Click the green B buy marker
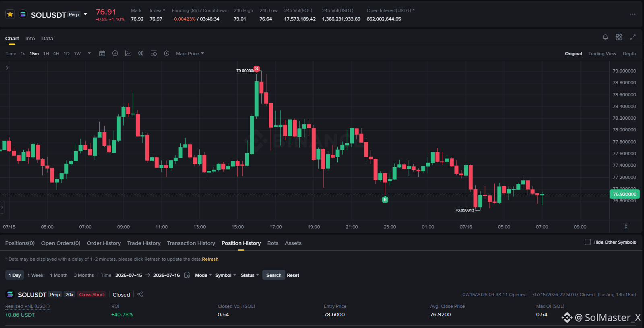 [x=385, y=199]
